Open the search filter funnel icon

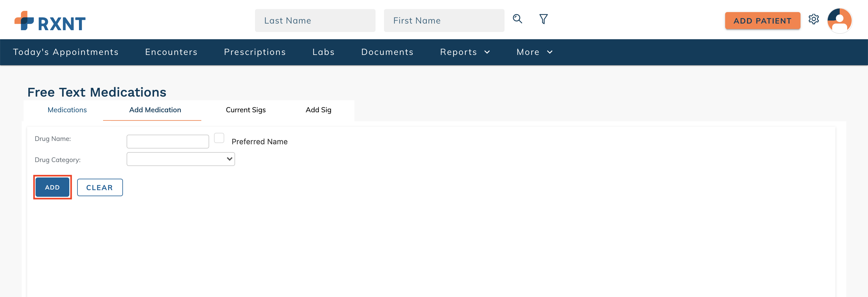pyautogui.click(x=543, y=19)
